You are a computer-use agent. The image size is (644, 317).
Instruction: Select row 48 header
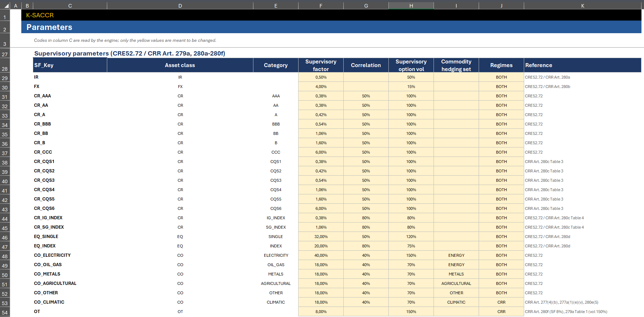(5, 256)
